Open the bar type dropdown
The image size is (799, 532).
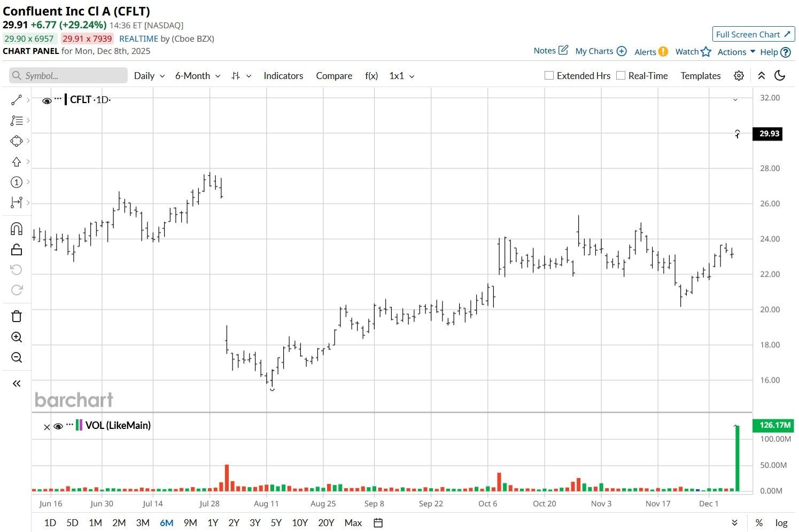pos(241,76)
